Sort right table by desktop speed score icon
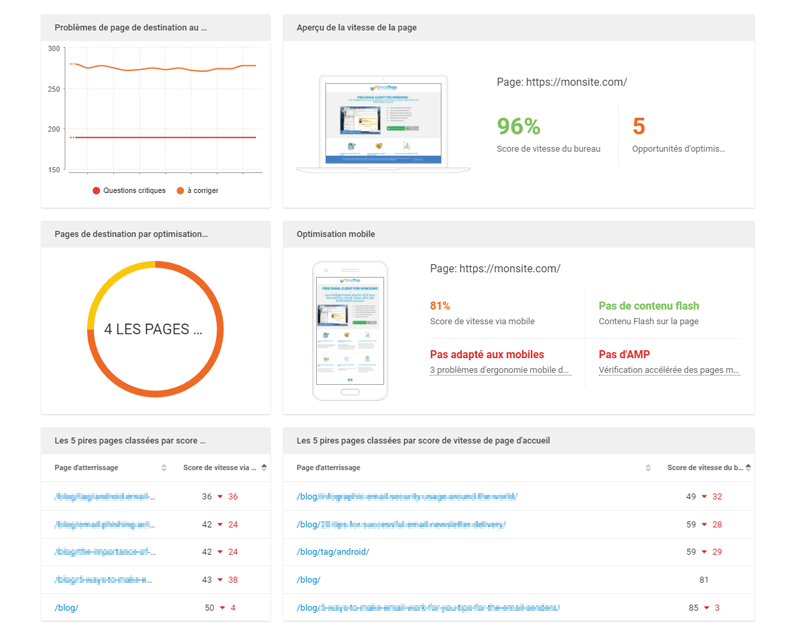 click(748, 468)
